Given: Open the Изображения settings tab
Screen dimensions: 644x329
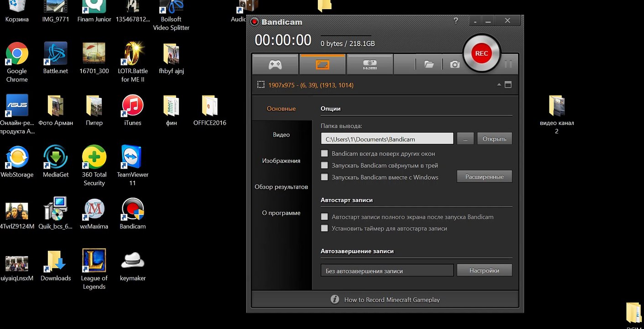Looking at the screenshot, I should [x=281, y=161].
